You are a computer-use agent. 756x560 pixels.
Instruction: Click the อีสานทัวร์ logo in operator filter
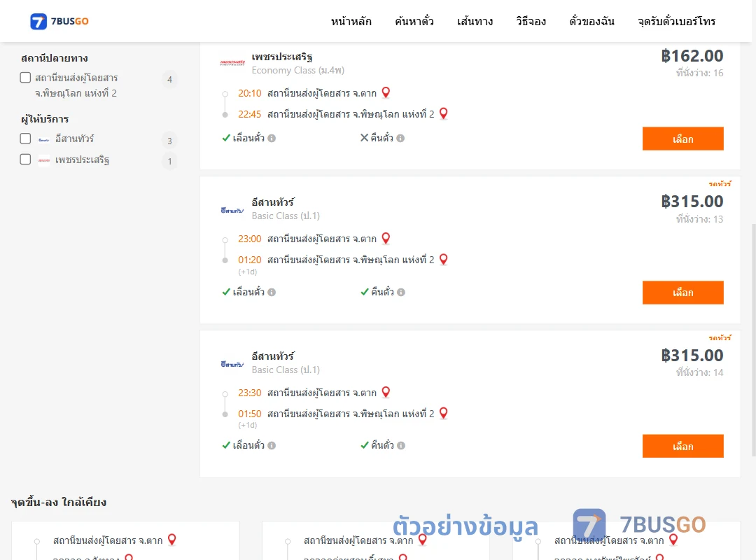pyautogui.click(x=44, y=139)
